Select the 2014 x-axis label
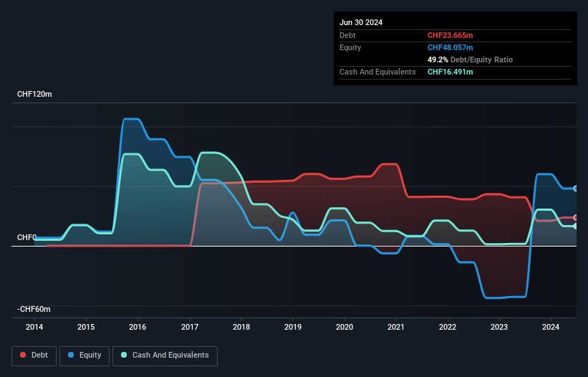Image resolution: width=588 pixels, height=377 pixels. pos(34,327)
